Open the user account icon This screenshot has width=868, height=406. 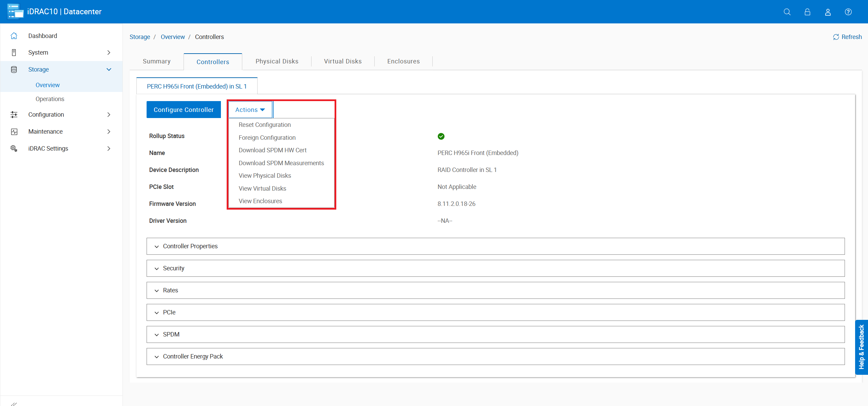click(828, 12)
